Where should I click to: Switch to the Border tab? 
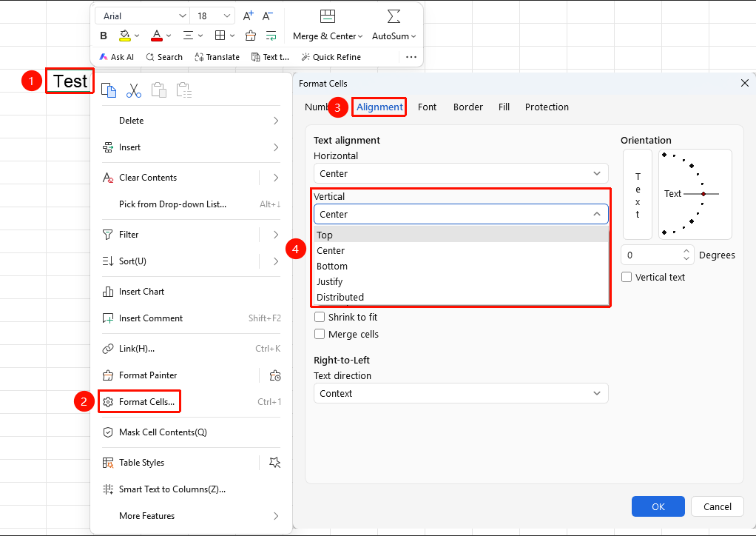tap(468, 107)
